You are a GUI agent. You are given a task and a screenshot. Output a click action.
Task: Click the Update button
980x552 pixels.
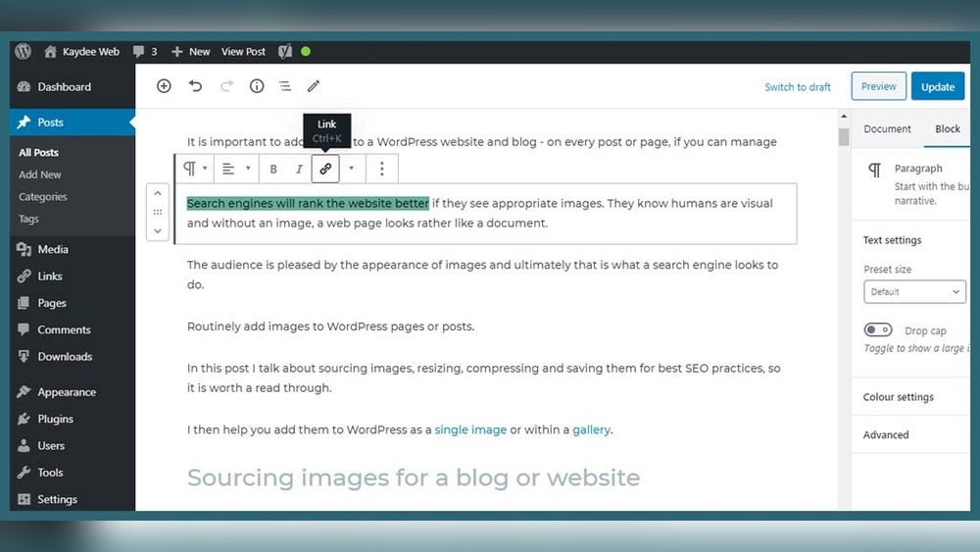coord(938,86)
